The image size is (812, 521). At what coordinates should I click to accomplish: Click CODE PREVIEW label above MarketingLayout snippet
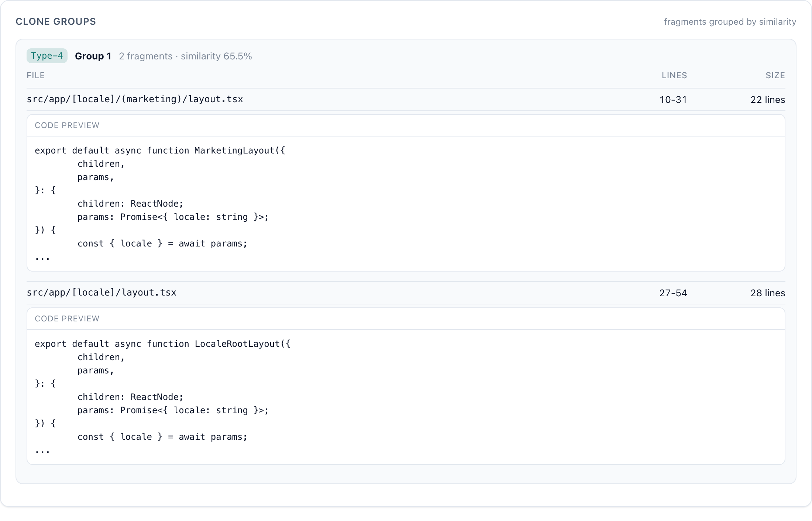[x=67, y=125]
